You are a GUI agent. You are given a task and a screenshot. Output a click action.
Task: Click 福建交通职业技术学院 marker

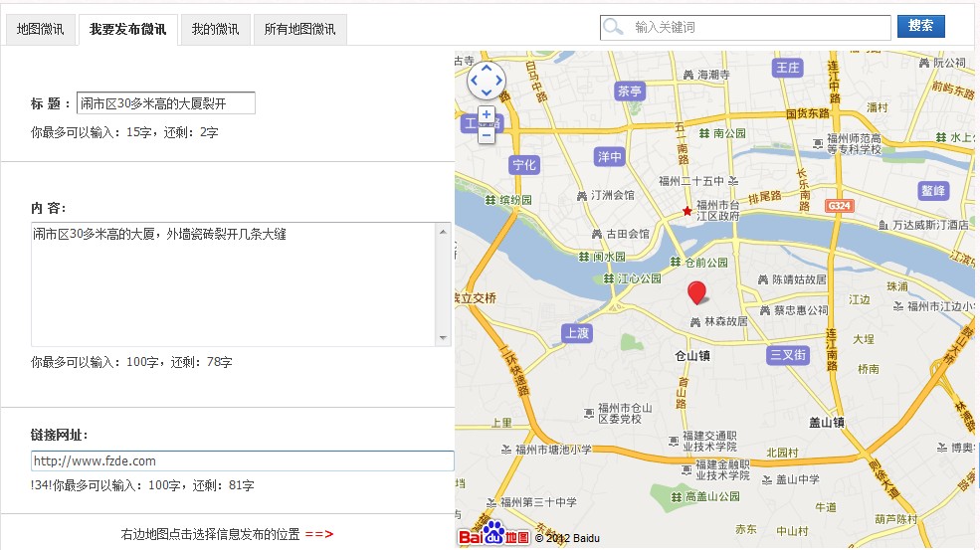tap(703, 442)
